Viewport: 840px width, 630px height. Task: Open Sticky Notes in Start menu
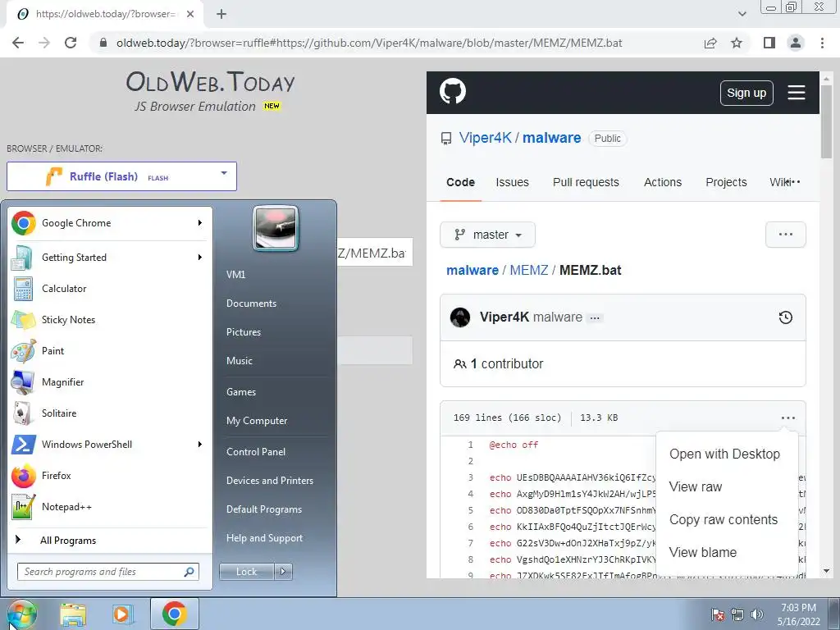110,320
